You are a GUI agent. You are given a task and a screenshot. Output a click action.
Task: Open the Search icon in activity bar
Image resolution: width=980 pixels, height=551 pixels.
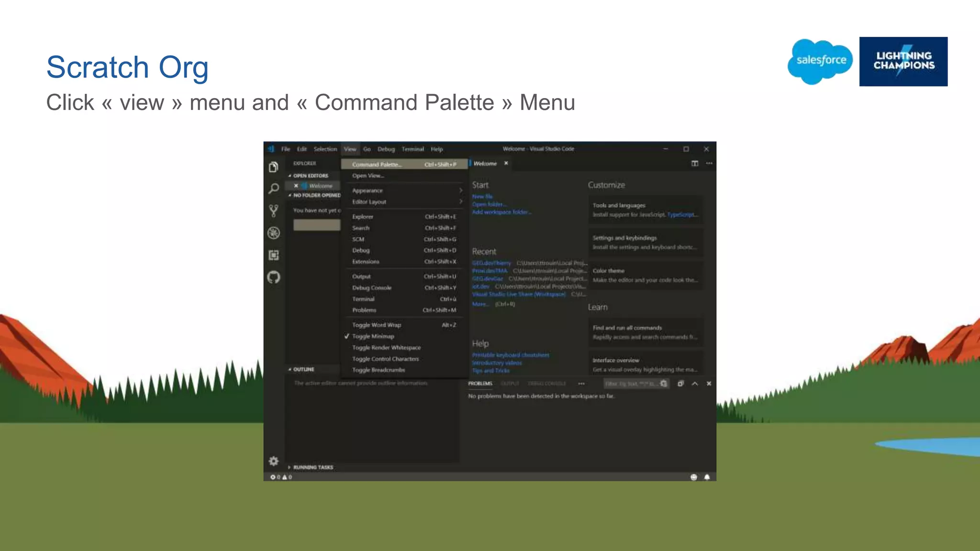pyautogui.click(x=273, y=188)
